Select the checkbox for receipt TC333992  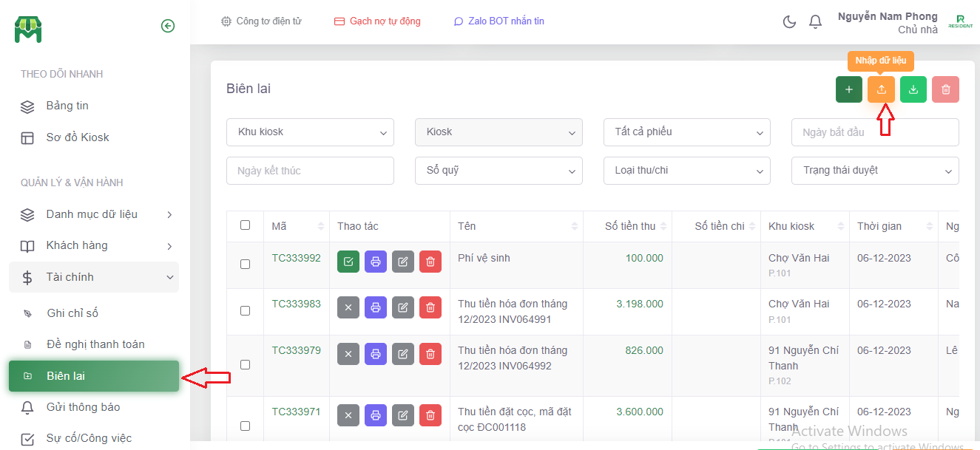(x=245, y=264)
